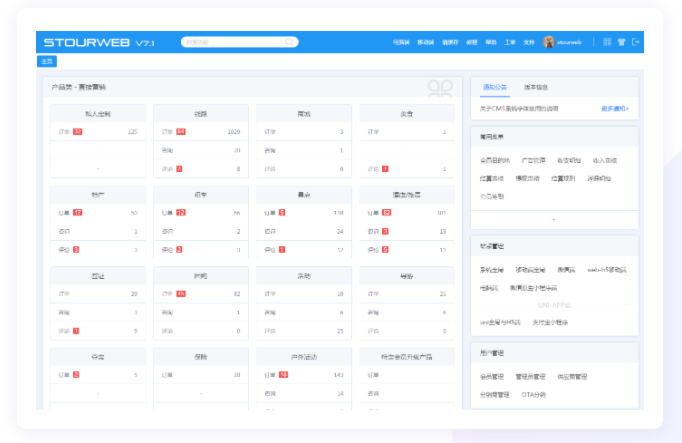Open the OTA分销 link
Screen dimensions: 682x443
tap(534, 395)
